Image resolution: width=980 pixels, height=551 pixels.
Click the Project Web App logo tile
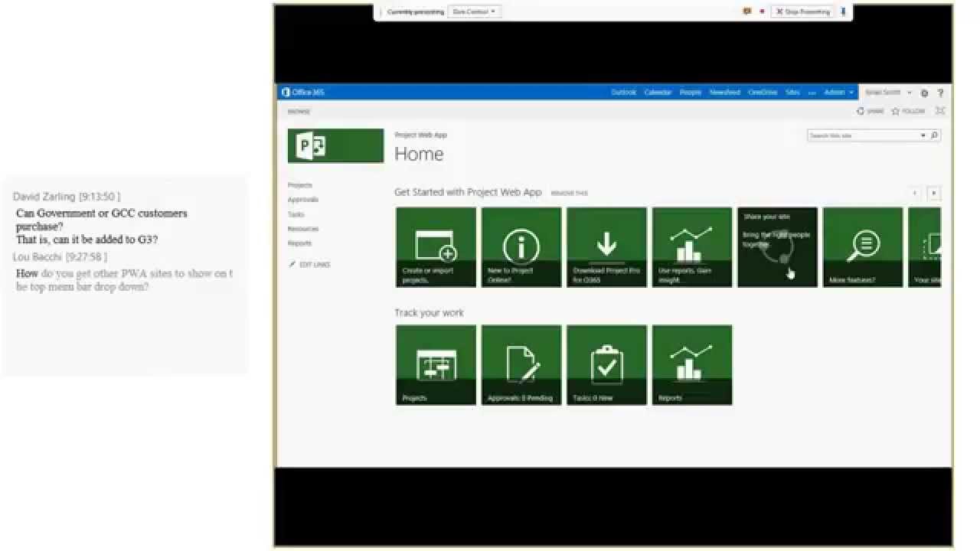pos(335,145)
